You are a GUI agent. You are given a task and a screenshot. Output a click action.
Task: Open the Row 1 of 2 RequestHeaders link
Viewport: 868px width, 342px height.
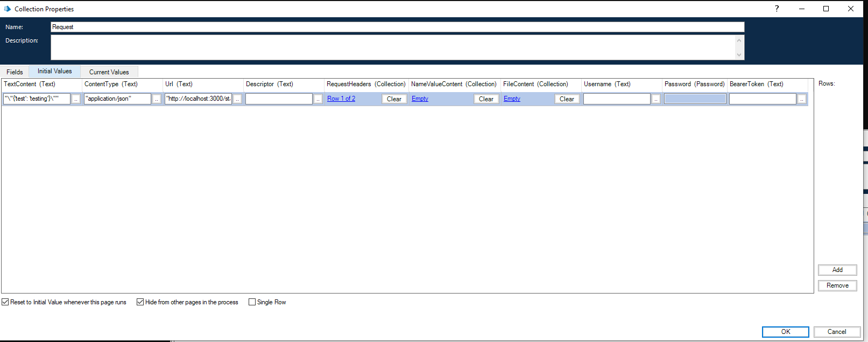click(341, 99)
